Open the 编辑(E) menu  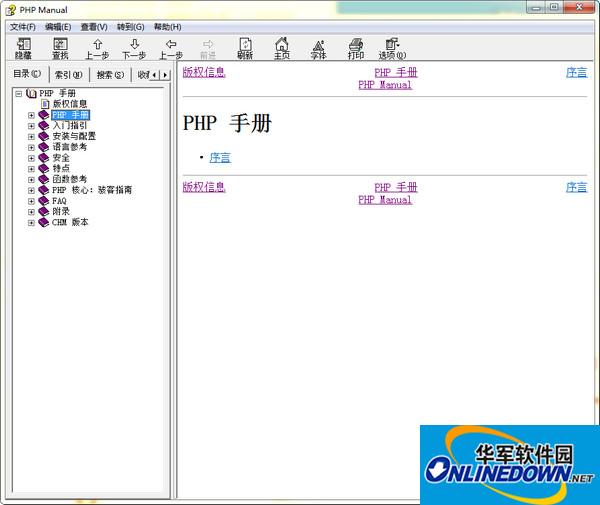click(x=58, y=27)
